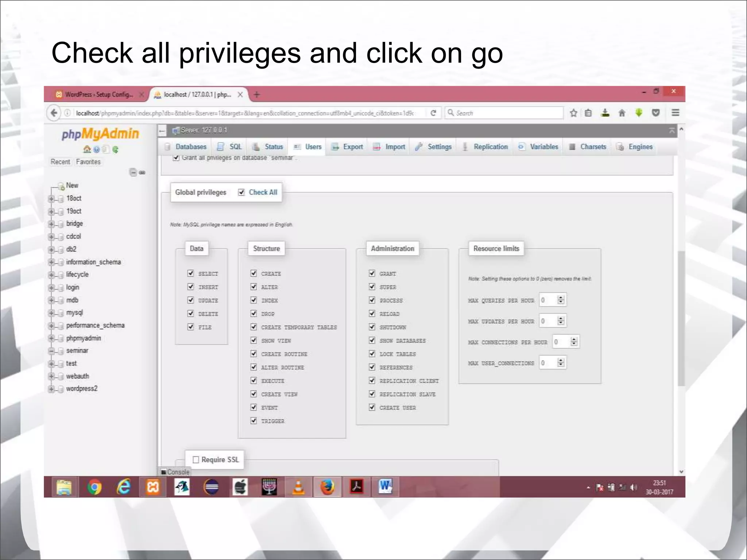Open the Console bar
Screen dimensions: 747x560
click(175, 472)
